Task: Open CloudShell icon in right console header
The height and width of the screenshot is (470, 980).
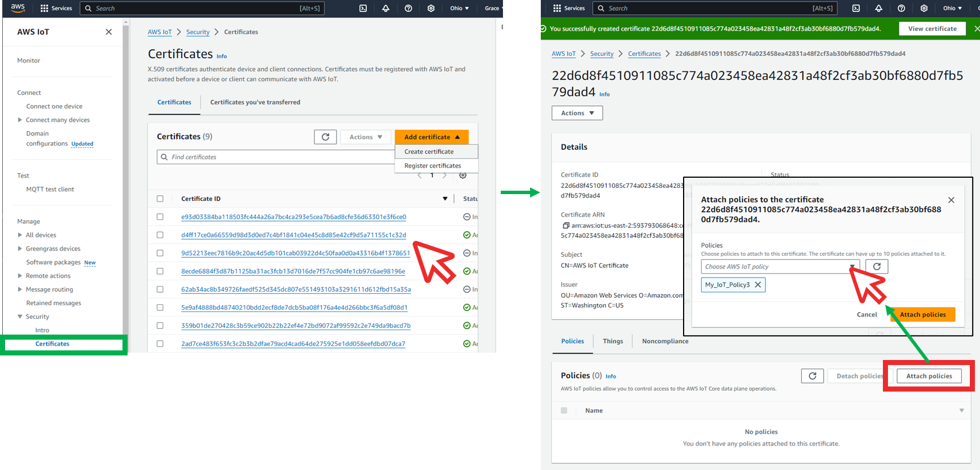Action: 856,8
